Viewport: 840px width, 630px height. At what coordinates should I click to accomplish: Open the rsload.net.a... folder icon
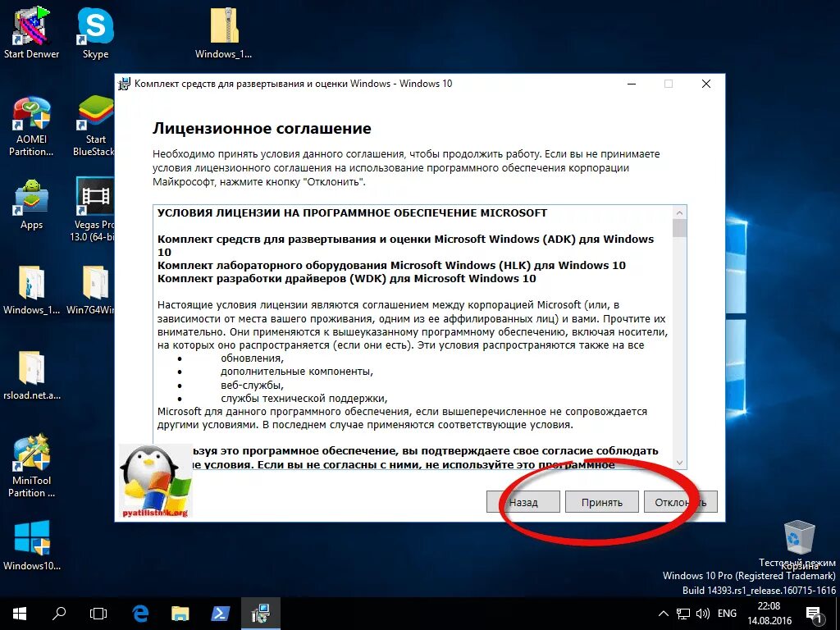pos(32,375)
